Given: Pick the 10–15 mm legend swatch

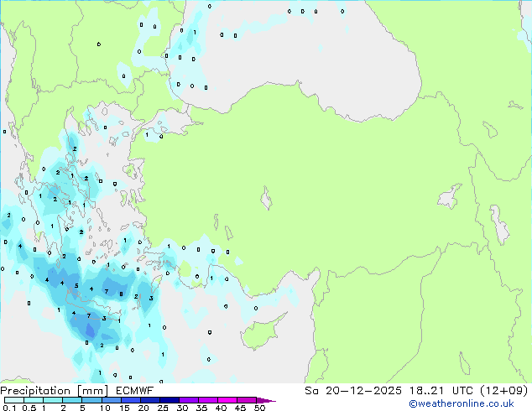Looking at the screenshot, I should coord(111,400).
